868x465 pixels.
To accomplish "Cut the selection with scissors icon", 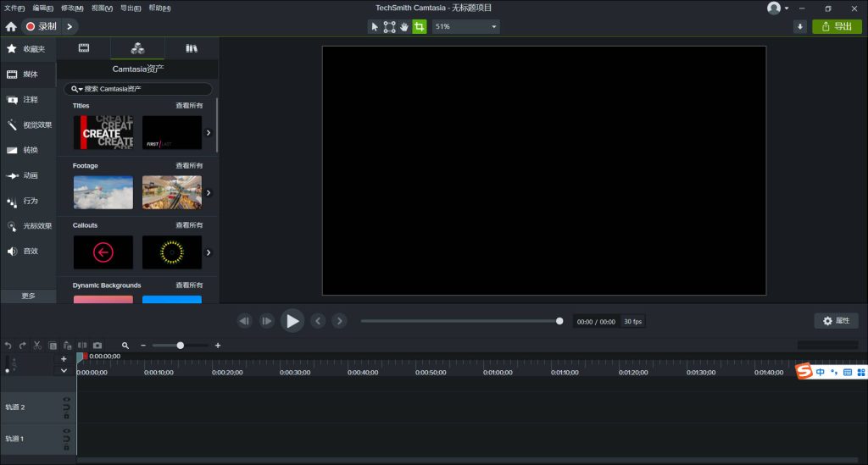I will click(x=37, y=346).
